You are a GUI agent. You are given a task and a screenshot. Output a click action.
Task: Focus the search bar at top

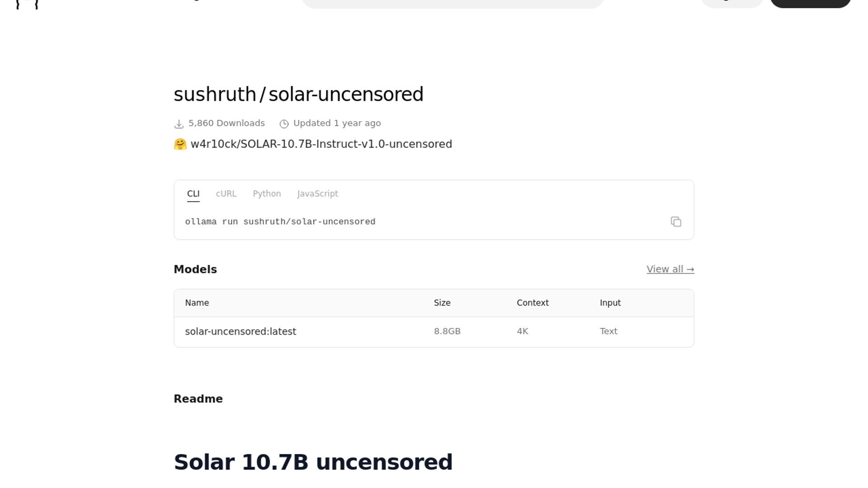click(x=452, y=3)
